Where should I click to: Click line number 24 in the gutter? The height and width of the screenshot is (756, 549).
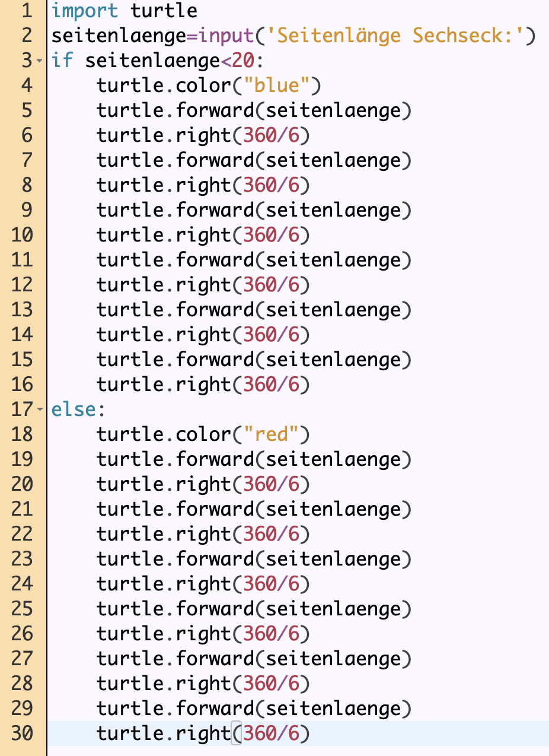22,584
